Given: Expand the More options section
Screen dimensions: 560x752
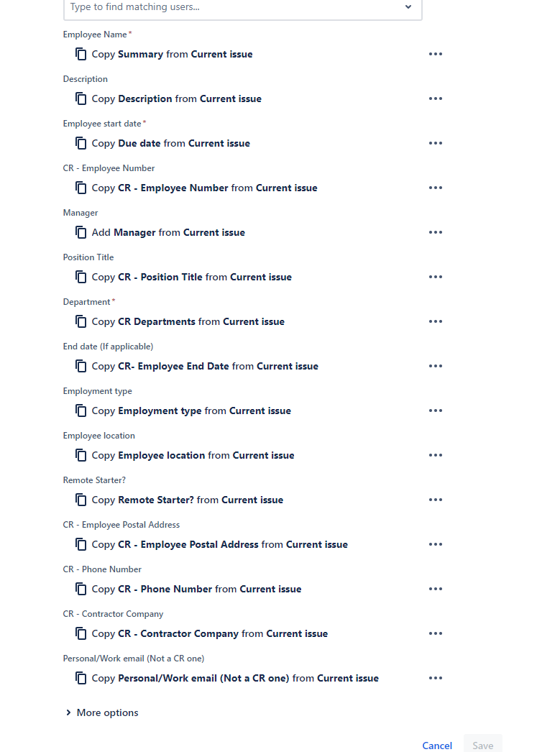Looking at the screenshot, I should [101, 712].
